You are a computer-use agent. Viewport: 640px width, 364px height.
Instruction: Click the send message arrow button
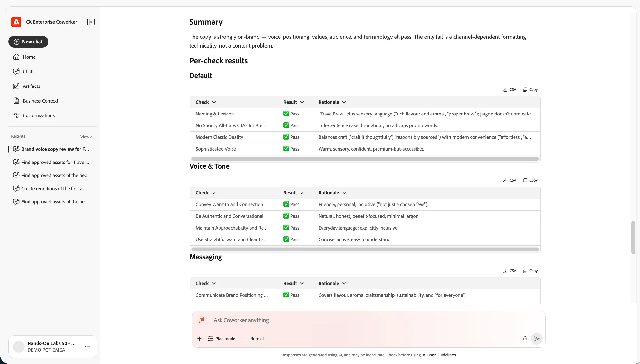tap(536, 339)
